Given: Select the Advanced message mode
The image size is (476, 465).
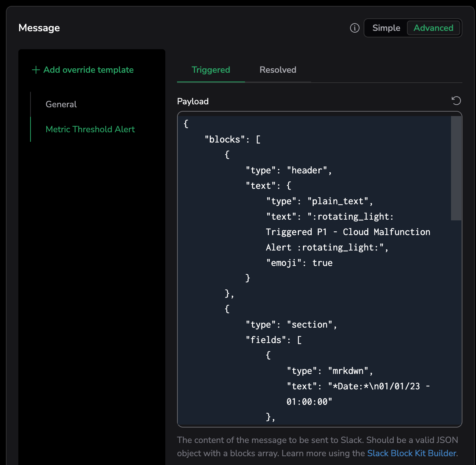Looking at the screenshot, I should (x=433, y=28).
